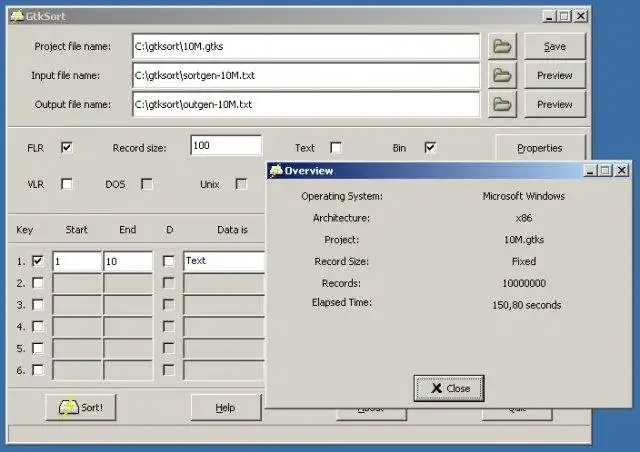Image resolution: width=640 pixels, height=452 pixels.
Task: Click the Overview window title icon
Action: coord(276,170)
